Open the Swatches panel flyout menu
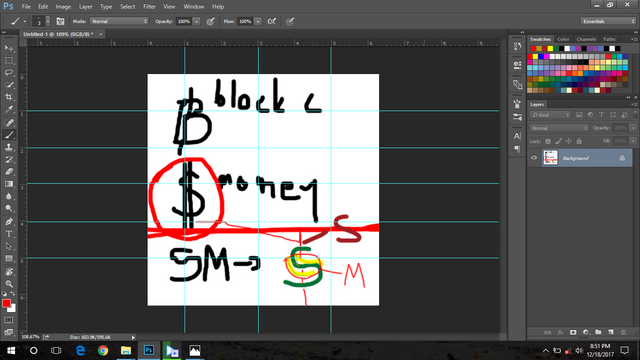 pos(634,39)
